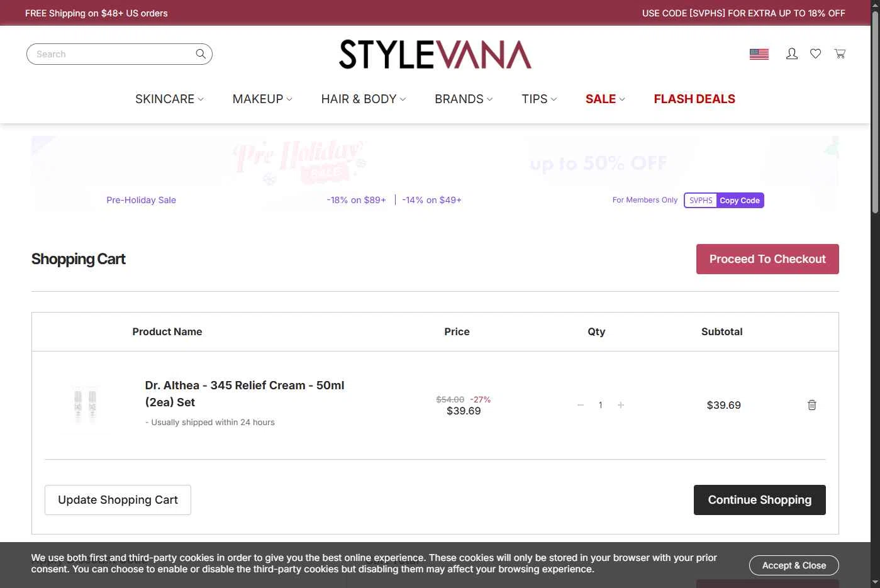Click 'Usually shipped within 24 hours' text
The height and width of the screenshot is (588, 880).
(x=210, y=422)
